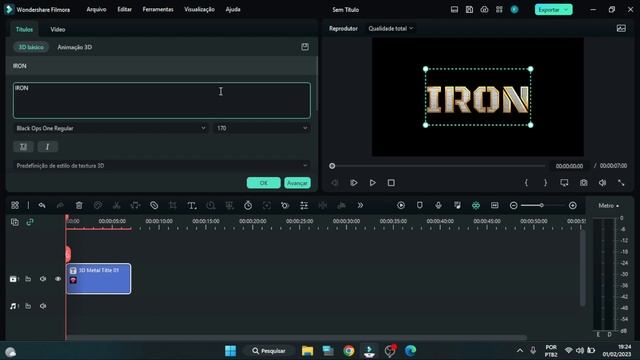
Task: Open the layout grid icon on the timeline toolbar
Action: tap(15, 205)
